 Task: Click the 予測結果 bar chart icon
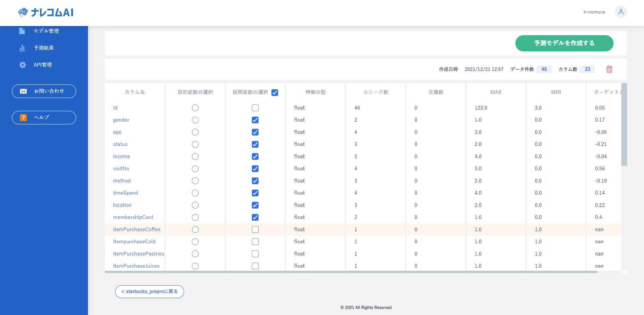pos(22,48)
